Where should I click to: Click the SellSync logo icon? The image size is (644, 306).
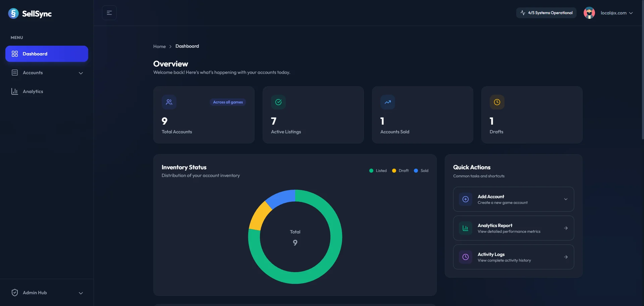point(13,13)
